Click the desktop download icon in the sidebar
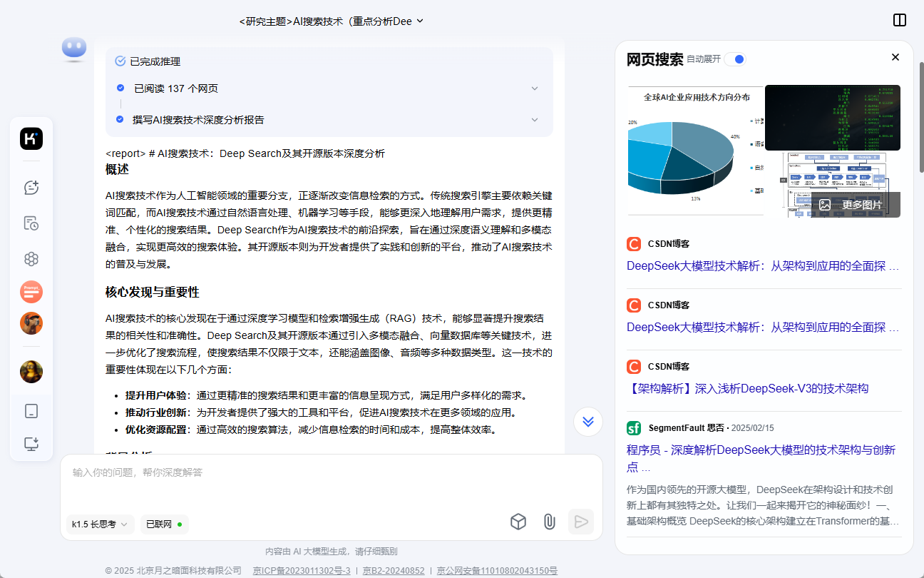The image size is (924, 578). coord(31,444)
